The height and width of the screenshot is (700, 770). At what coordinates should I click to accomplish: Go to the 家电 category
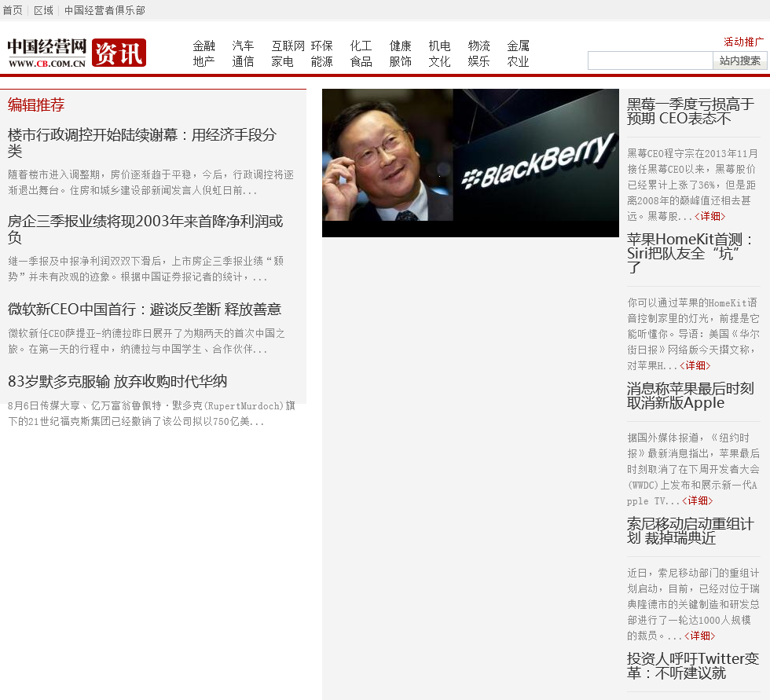[282, 61]
